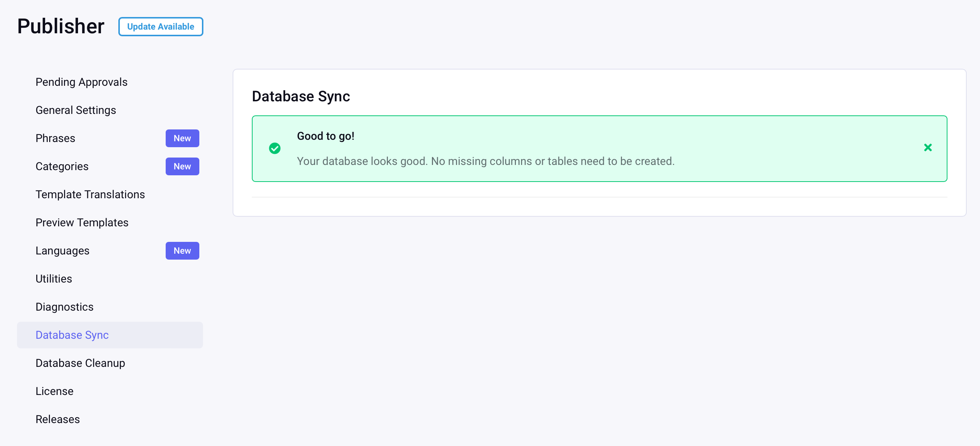
Task: Click the Update Available button
Action: pyautogui.click(x=160, y=27)
